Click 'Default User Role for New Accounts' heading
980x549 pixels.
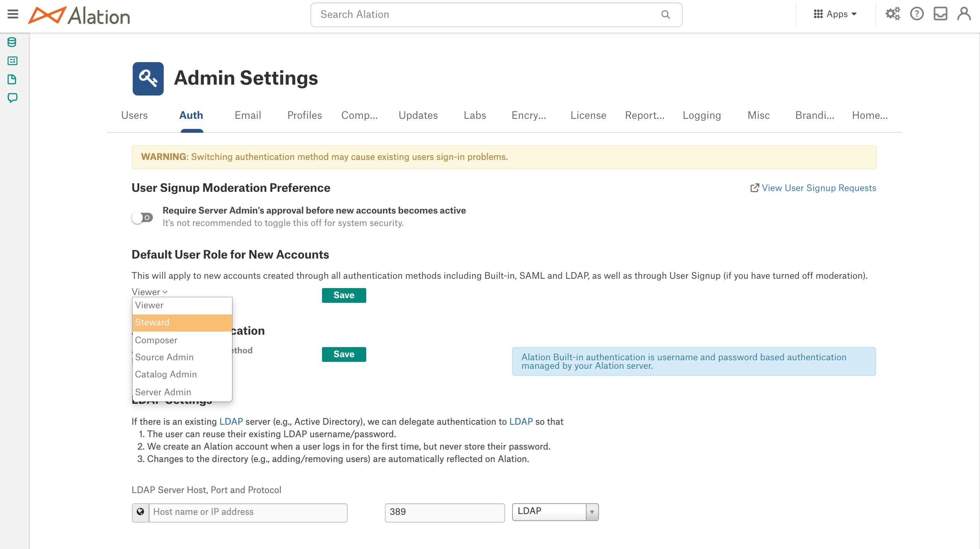230,255
